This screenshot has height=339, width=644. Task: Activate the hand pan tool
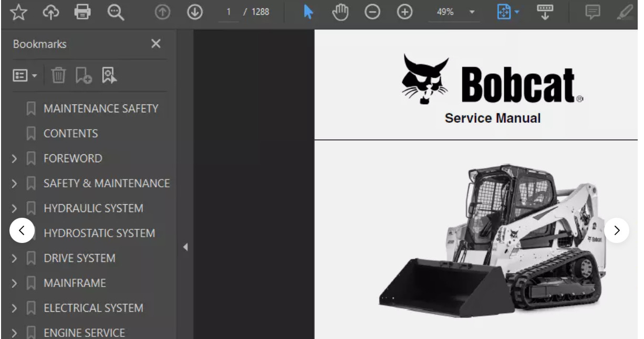(x=340, y=12)
